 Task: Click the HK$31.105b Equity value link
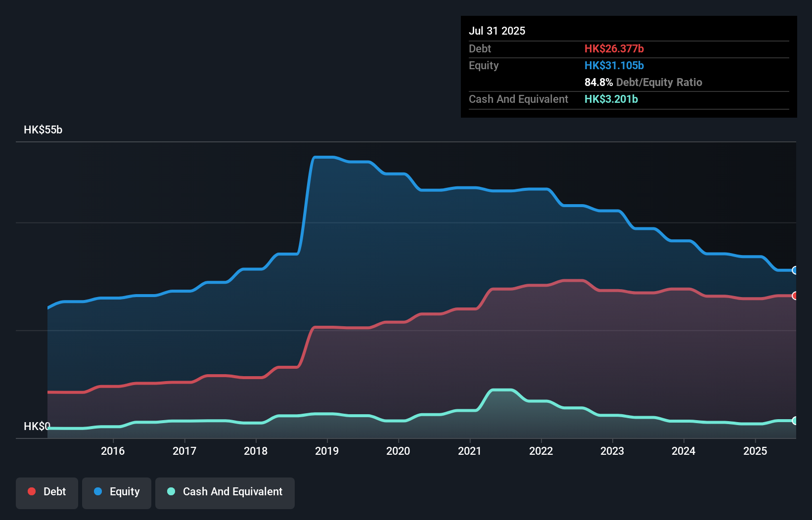tap(614, 65)
